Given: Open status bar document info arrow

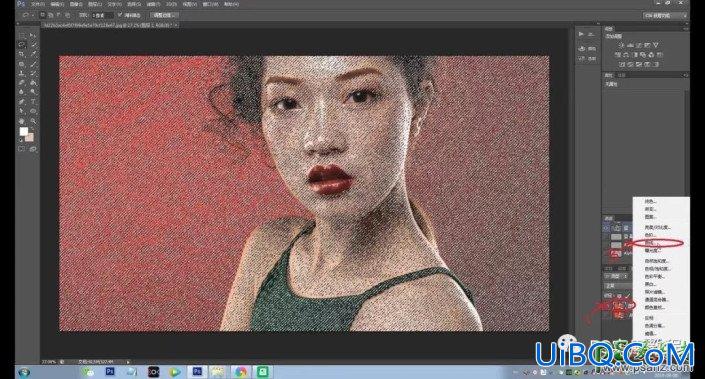Looking at the screenshot, I should [128, 361].
